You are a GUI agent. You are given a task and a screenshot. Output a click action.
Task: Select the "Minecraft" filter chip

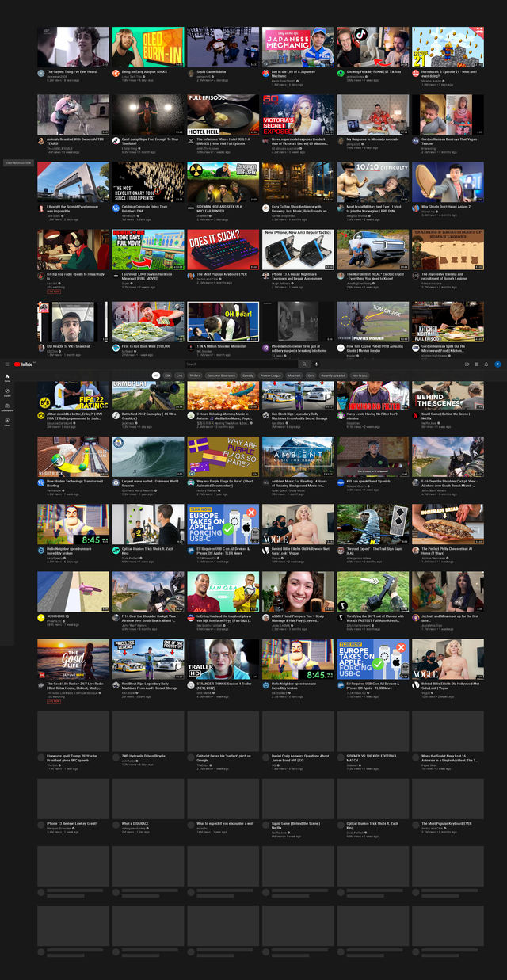point(294,376)
